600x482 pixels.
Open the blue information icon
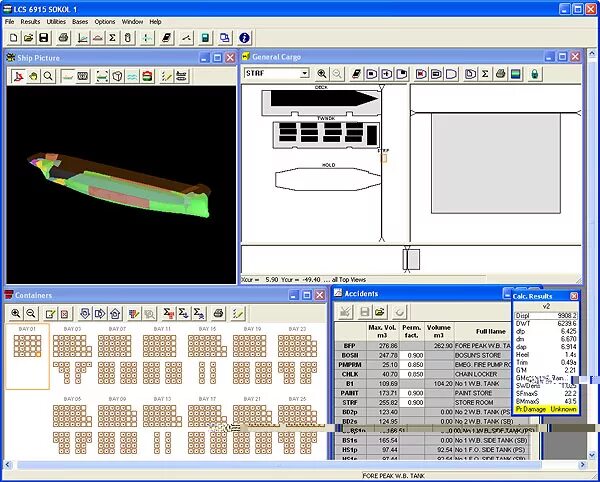point(244,38)
